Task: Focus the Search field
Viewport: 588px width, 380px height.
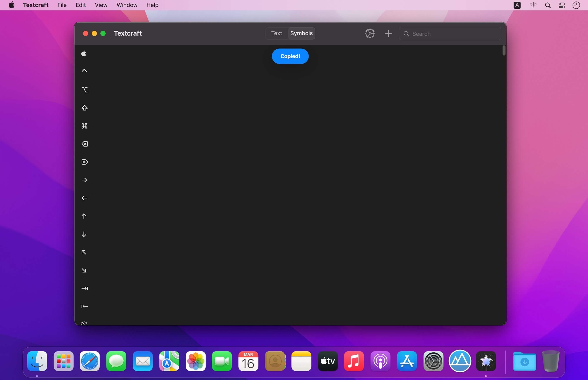Action: pyautogui.click(x=450, y=34)
